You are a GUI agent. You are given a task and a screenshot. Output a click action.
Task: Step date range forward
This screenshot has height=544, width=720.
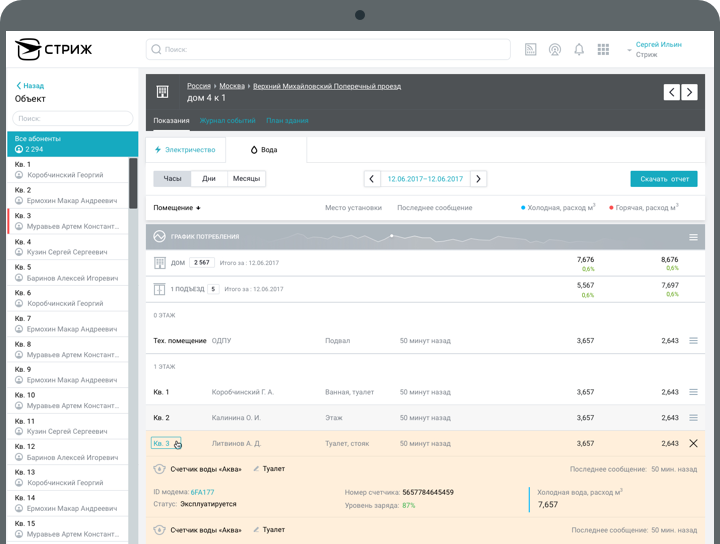pos(478,179)
